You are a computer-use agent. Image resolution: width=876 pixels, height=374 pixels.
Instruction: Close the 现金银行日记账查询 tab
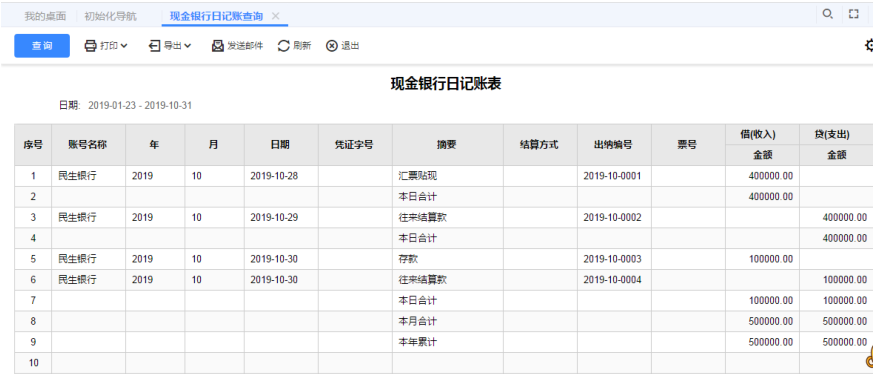click(x=275, y=16)
